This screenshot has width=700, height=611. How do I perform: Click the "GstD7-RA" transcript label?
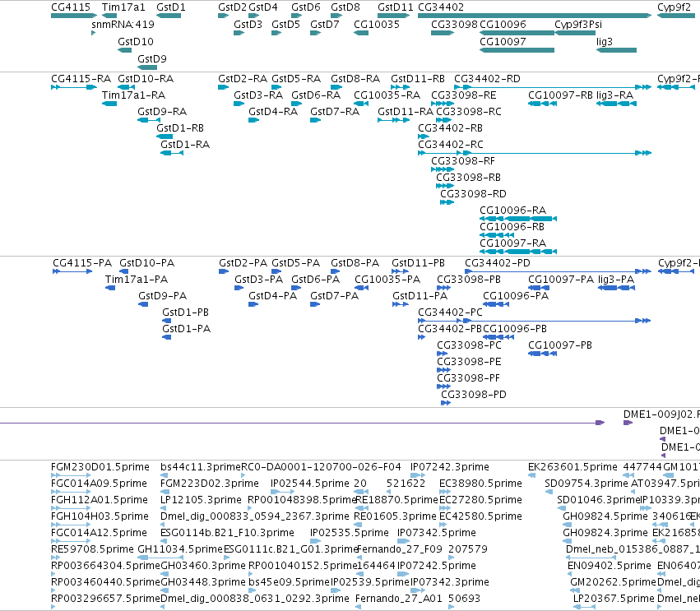coord(335,112)
